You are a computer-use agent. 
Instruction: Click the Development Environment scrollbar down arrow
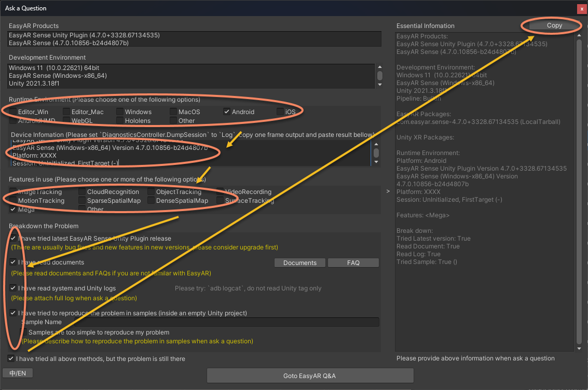379,85
